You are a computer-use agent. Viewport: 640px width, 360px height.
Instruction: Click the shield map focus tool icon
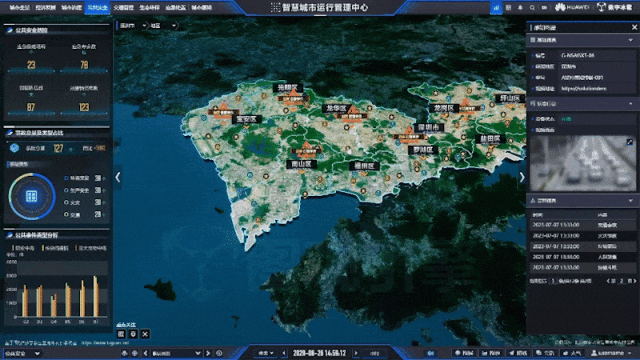[x=133, y=334]
